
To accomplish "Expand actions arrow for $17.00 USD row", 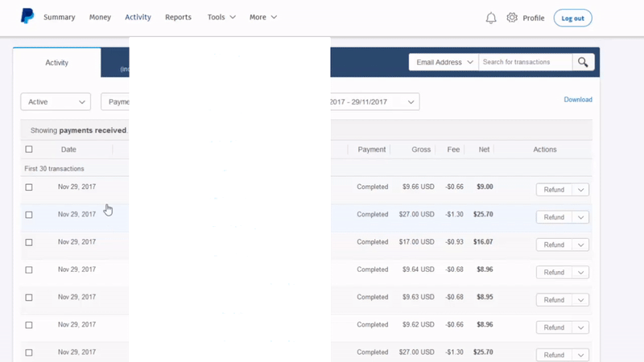I will tap(580, 245).
